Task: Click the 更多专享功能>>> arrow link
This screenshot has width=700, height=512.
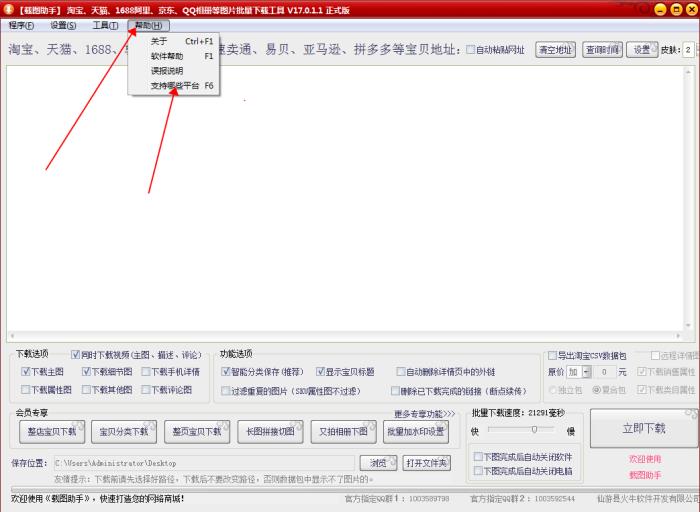Action: (424, 413)
